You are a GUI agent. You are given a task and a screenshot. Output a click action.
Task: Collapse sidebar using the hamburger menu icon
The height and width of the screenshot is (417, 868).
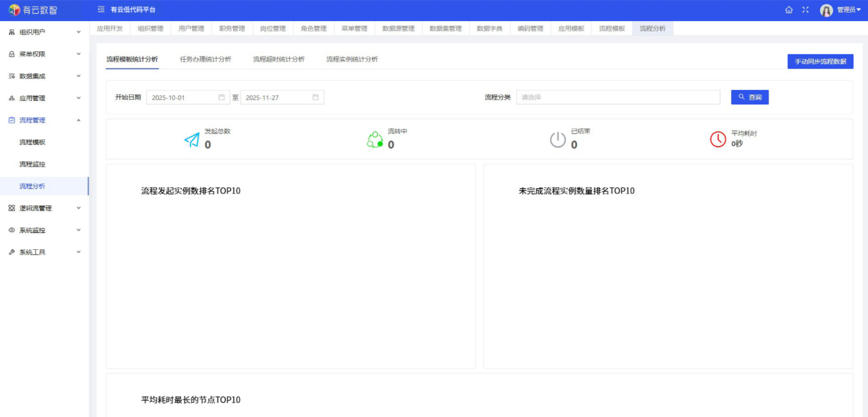point(101,10)
